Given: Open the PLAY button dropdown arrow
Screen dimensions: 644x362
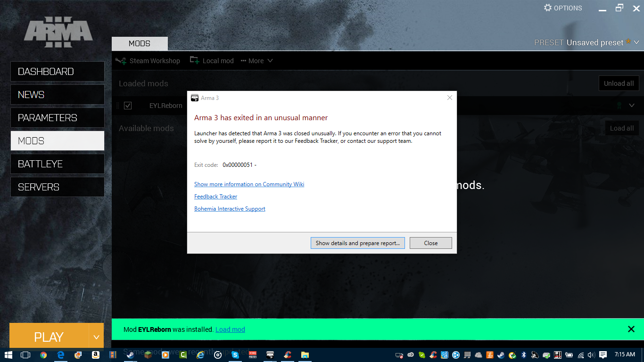Looking at the screenshot, I should tap(96, 337).
